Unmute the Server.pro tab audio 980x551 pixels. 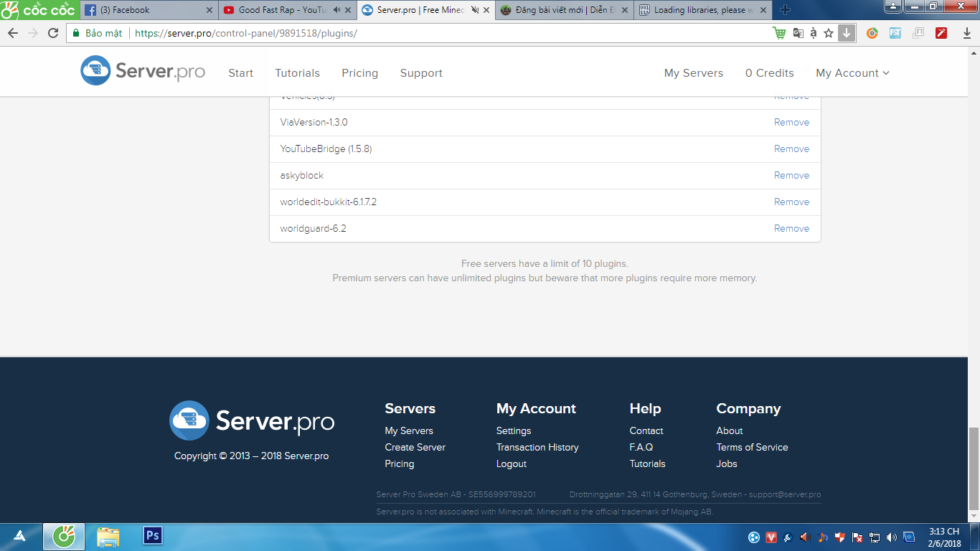pyautogui.click(x=474, y=10)
